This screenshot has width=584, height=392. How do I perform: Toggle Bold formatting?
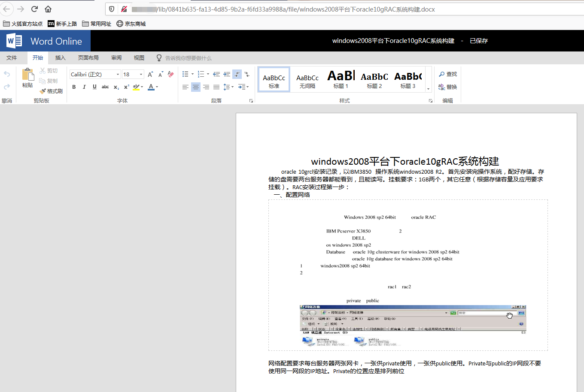(x=74, y=87)
